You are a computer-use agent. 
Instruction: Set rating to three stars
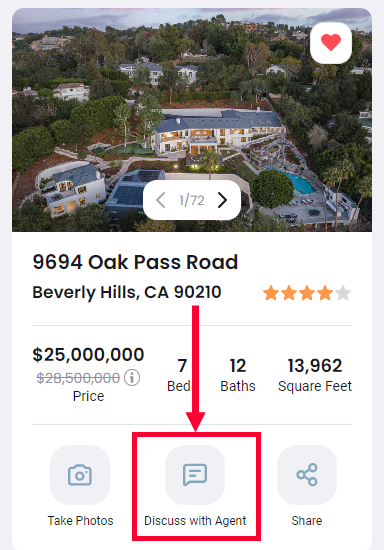(307, 293)
